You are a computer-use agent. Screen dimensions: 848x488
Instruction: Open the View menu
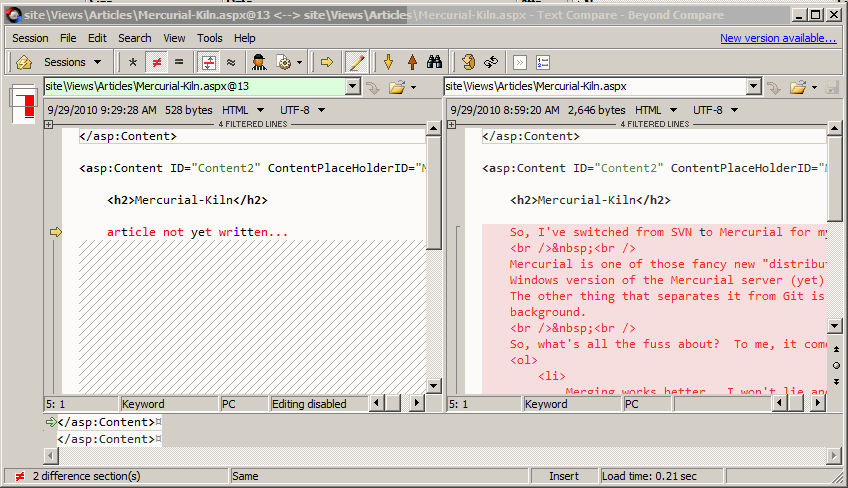174,38
